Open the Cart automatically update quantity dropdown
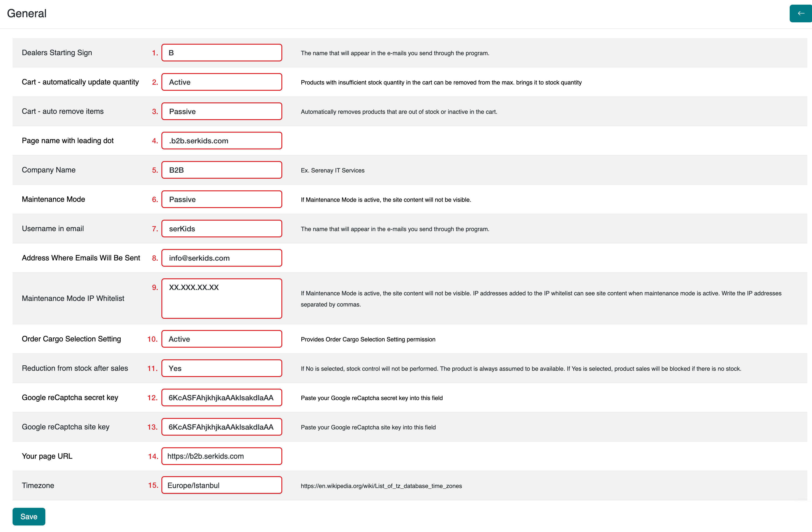This screenshot has width=812, height=532. [221, 82]
